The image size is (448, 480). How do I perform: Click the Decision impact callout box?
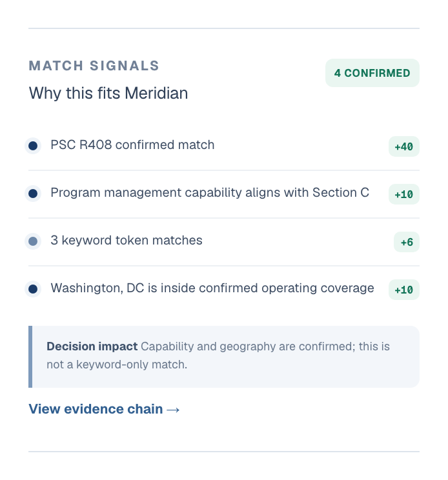[224, 357]
